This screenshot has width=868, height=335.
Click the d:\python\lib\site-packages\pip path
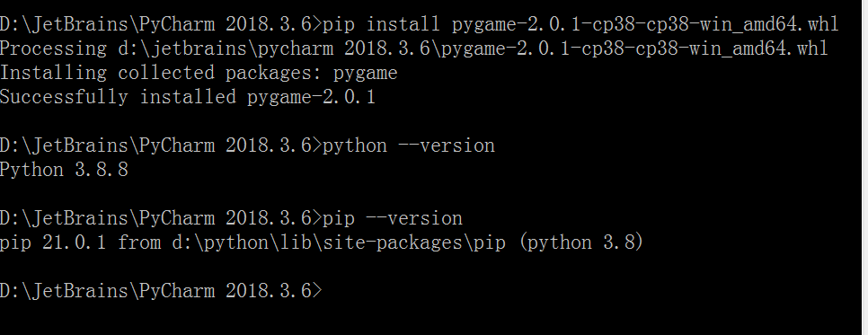point(339,242)
